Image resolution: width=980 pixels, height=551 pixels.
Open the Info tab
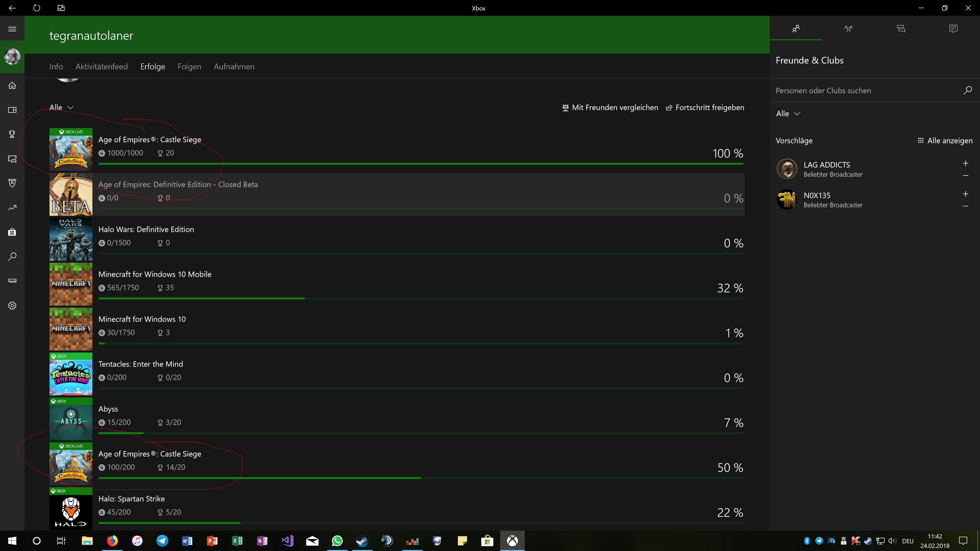point(56,67)
